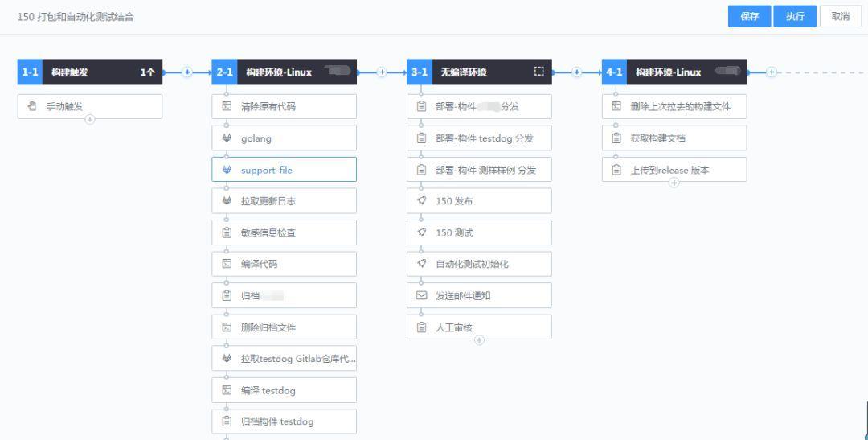This screenshot has height=440, width=868.
Task: Add a task below 手动触发
Action: point(90,119)
